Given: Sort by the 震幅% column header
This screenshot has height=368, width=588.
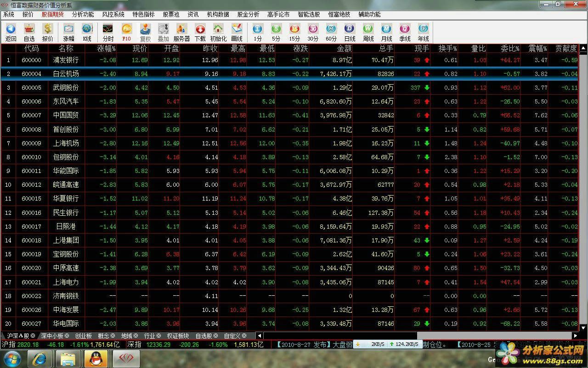Looking at the screenshot, I should tap(537, 48).
